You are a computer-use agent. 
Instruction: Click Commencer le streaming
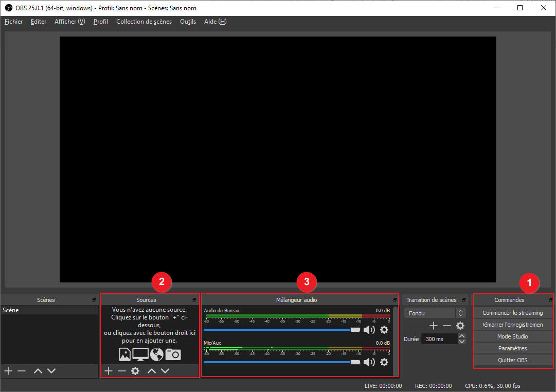click(x=512, y=313)
